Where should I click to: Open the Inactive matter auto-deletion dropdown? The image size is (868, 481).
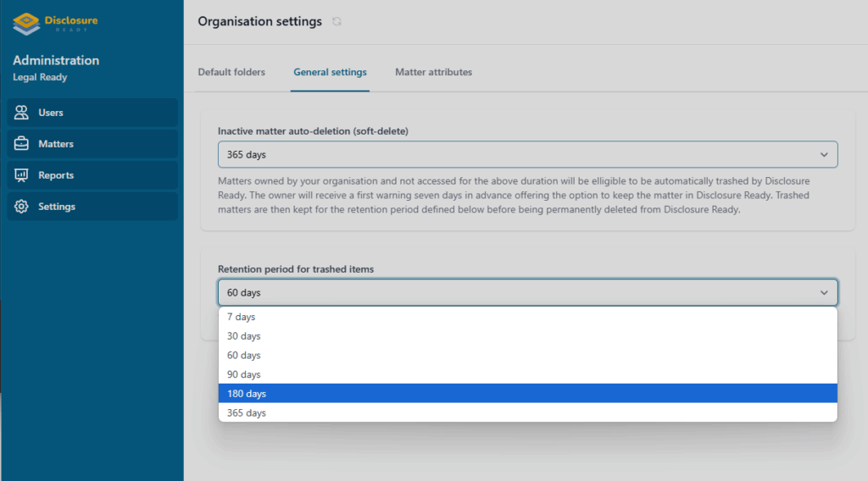(527, 155)
